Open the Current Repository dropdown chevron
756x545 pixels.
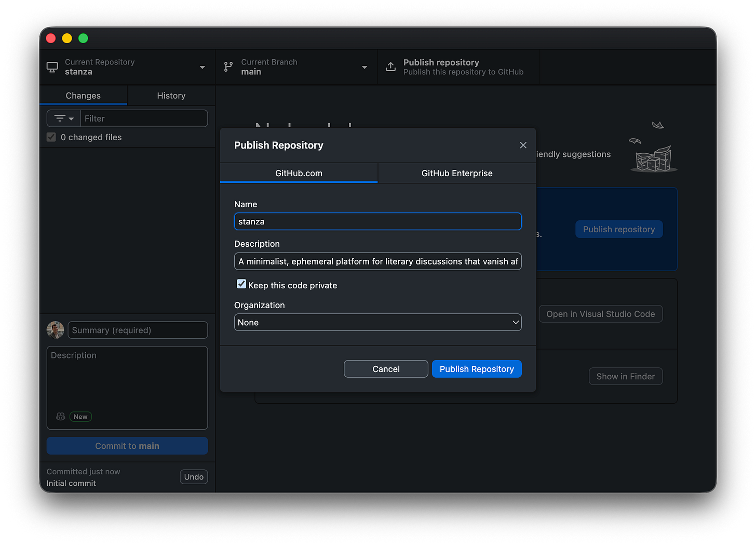tap(203, 67)
